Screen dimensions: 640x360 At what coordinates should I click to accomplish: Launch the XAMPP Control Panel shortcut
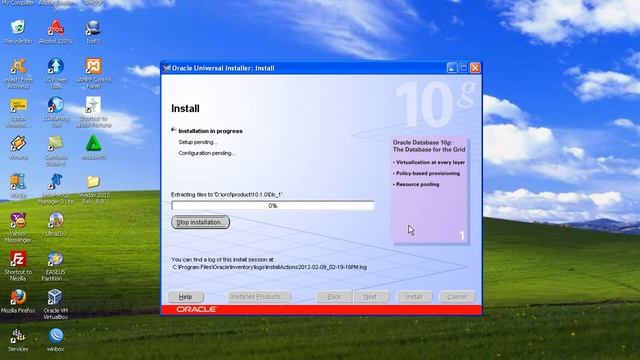click(x=93, y=73)
